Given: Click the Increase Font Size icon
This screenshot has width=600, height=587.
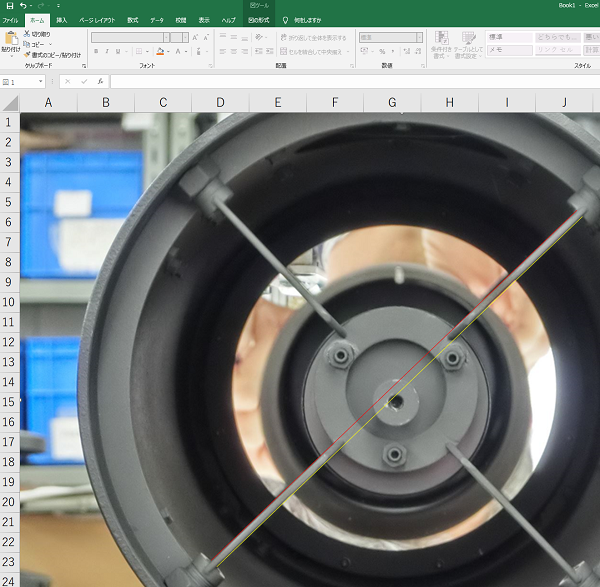Looking at the screenshot, I should point(195,38).
